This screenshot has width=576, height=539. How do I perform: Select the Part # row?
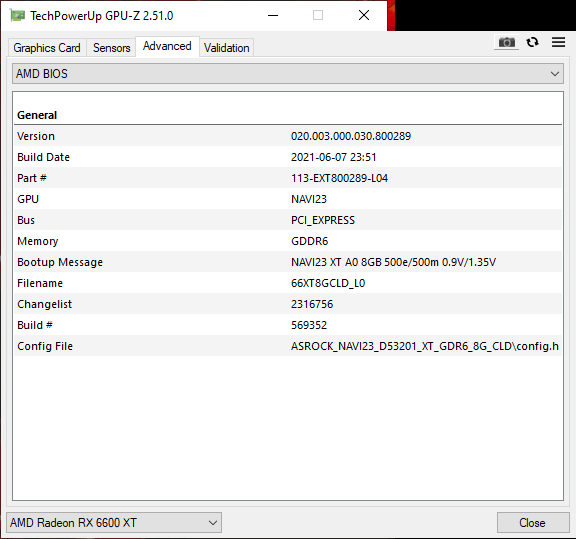[288, 178]
